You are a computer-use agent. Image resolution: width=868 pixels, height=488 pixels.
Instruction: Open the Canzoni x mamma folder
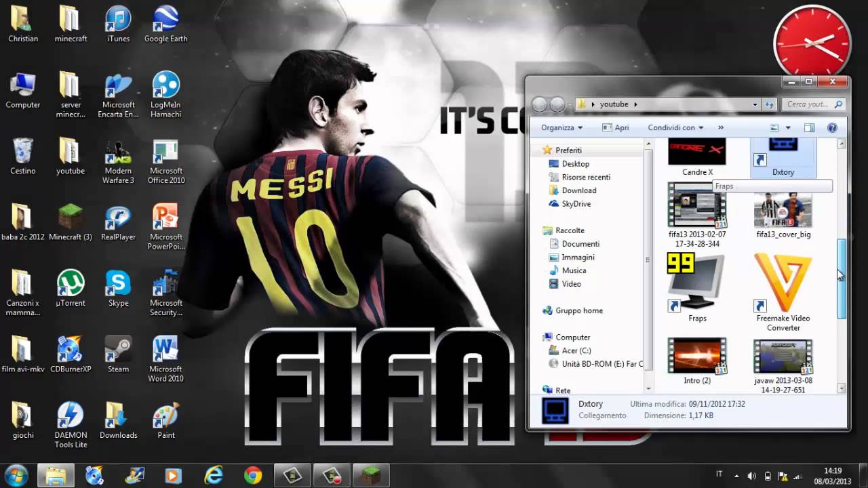(23, 293)
